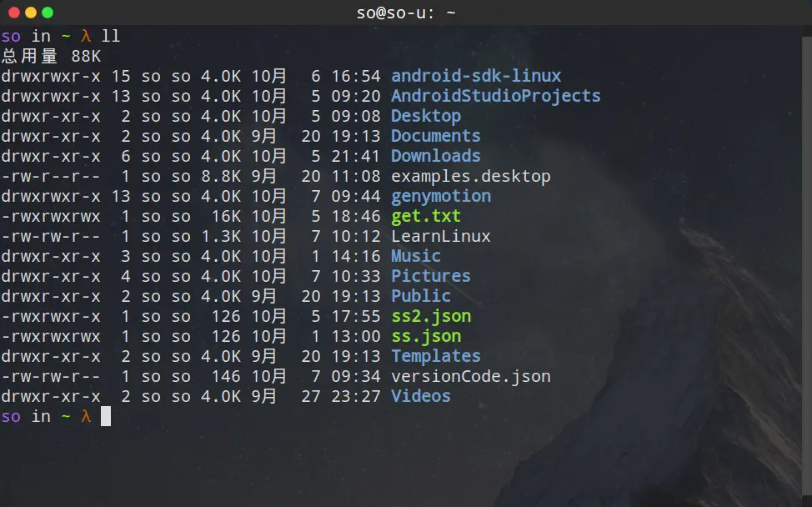The height and width of the screenshot is (507, 812).
Task: Click the '-rw-r--r--' permissions of examples.desktop
Action: pos(51,177)
